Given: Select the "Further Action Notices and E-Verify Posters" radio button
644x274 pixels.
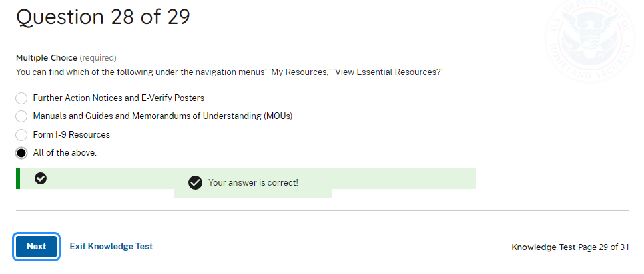Looking at the screenshot, I should pos(21,98).
